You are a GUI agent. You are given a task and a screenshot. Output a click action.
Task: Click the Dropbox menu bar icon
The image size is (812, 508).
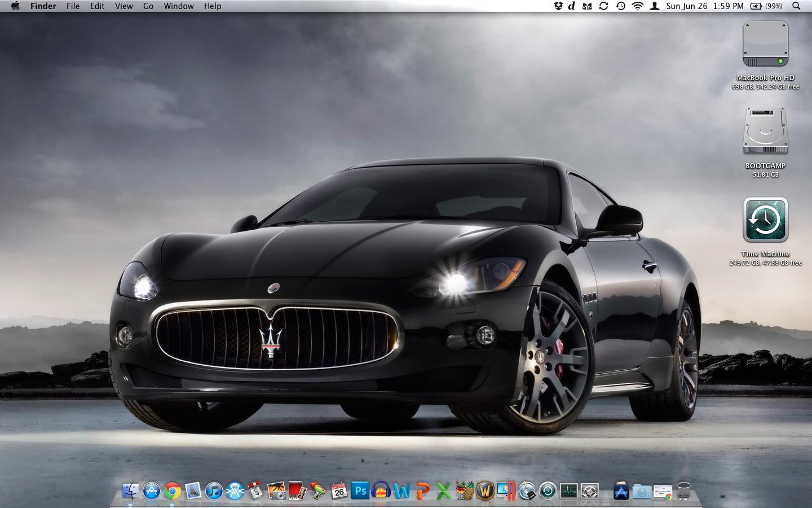558,6
